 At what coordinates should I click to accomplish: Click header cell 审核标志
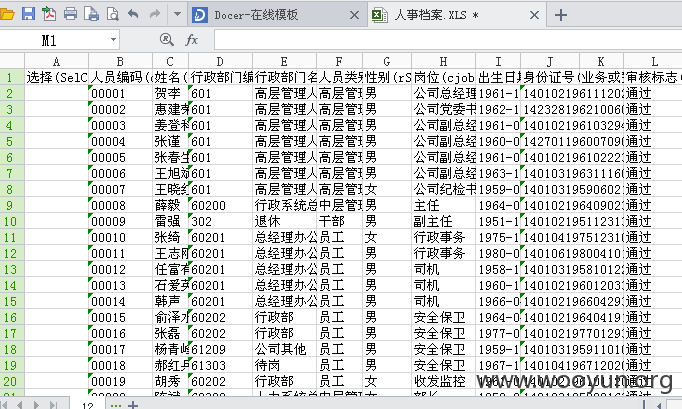[x=653, y=77]
